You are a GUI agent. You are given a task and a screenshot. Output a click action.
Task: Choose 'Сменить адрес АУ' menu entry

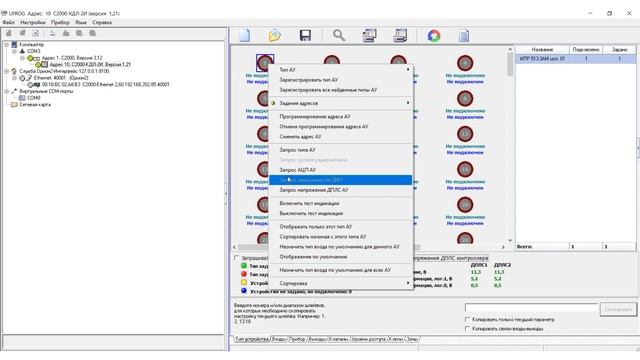[x=340, y=137]
